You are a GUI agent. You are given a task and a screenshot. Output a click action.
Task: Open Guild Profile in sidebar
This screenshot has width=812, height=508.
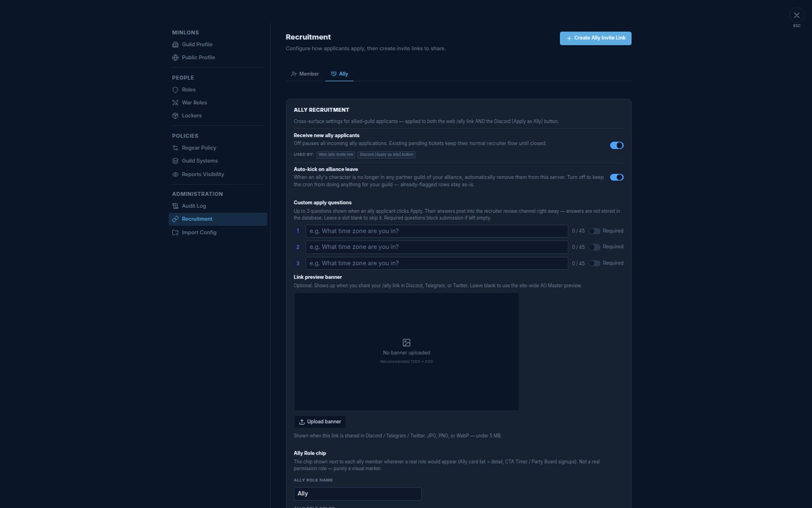218,45
